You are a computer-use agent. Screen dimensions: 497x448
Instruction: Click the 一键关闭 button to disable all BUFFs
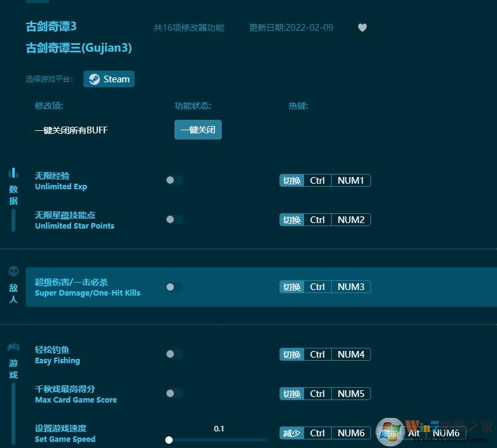coord(198,130)
